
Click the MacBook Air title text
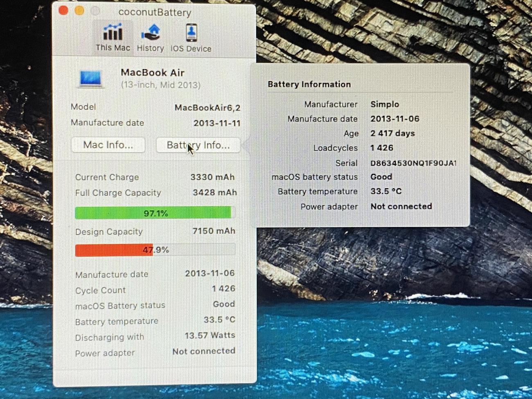(x=153, y=73)
